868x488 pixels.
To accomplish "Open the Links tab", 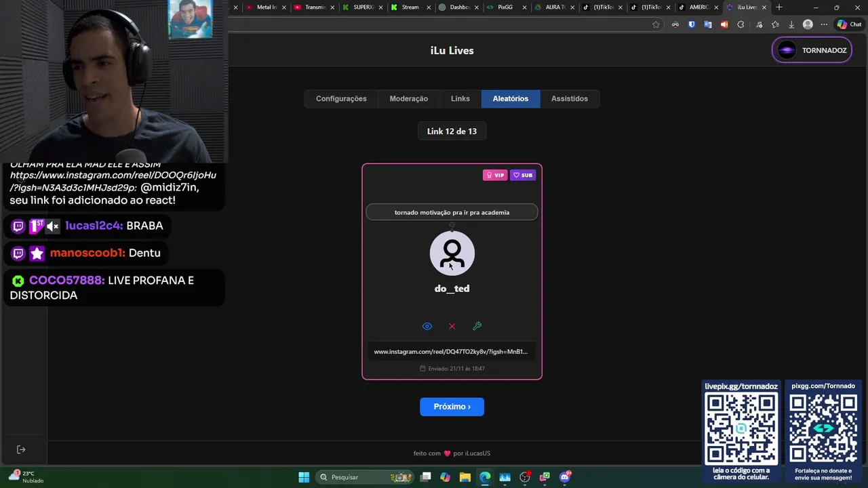I will (460, 99).
